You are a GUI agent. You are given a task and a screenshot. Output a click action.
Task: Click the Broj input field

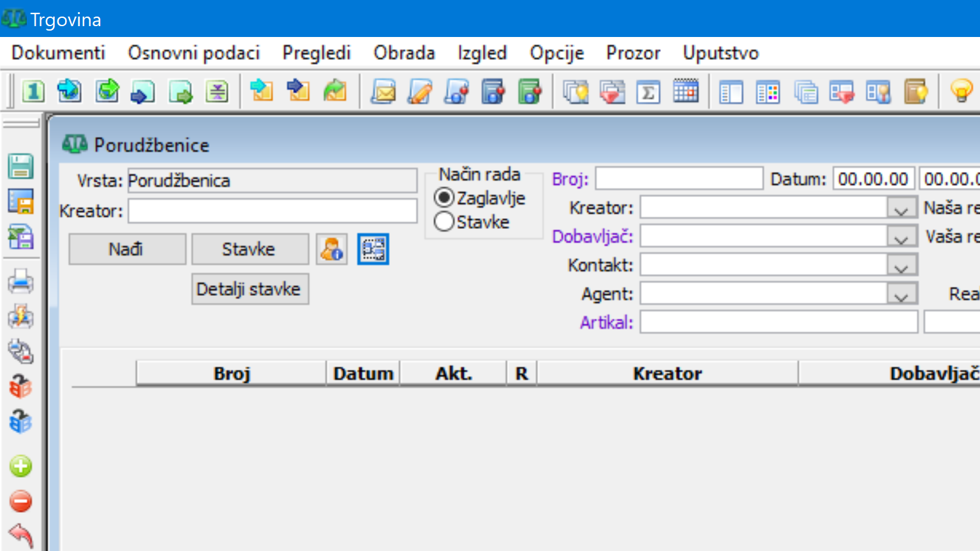pyautogui.click(x=679, y=179)
